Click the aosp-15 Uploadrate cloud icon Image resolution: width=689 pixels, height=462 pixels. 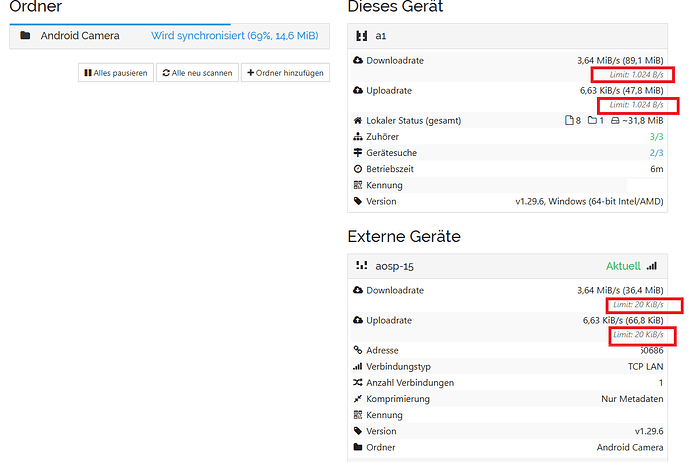(x=358, y=320)
